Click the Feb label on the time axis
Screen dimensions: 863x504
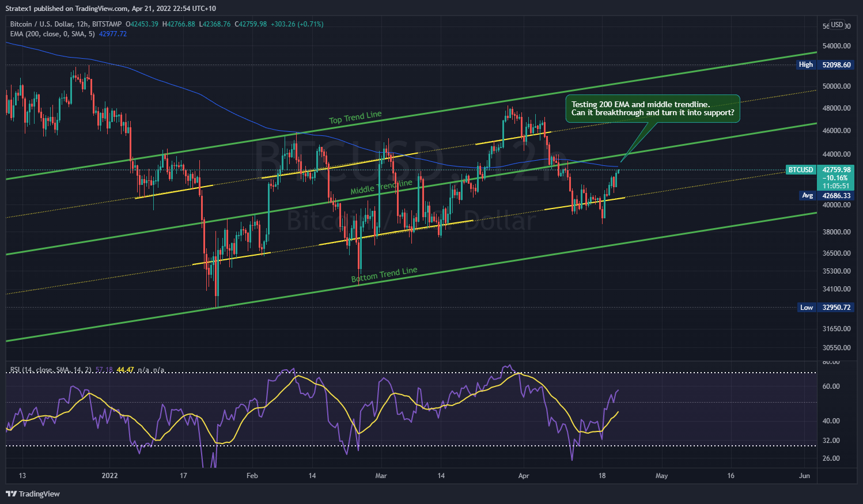tap(252, 476)
